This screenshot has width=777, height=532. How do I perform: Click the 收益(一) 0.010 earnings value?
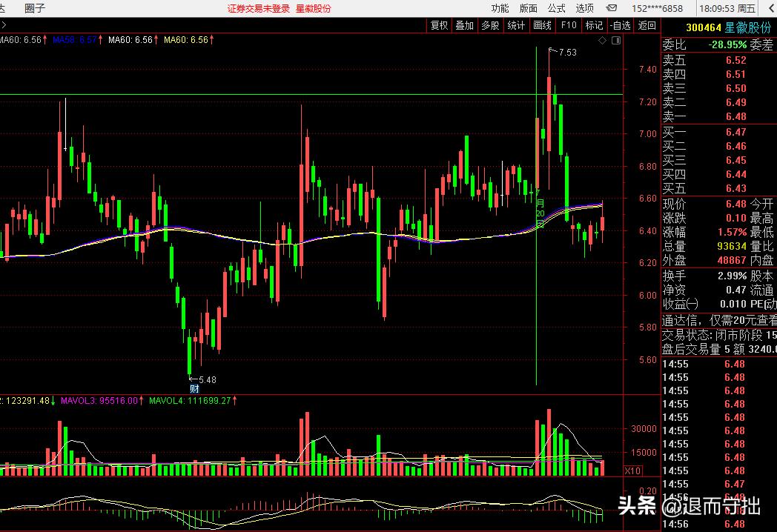pyautogui.click(x=733, y=304)
